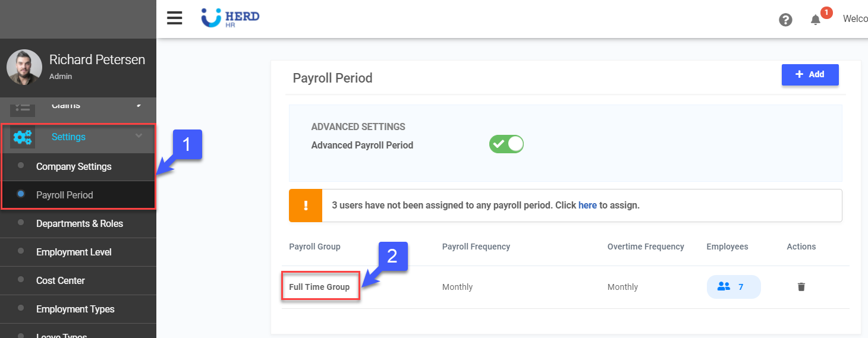Open the help question mark icon
The width and height of the screenshot is (868, 338).
tap(785, 20)
